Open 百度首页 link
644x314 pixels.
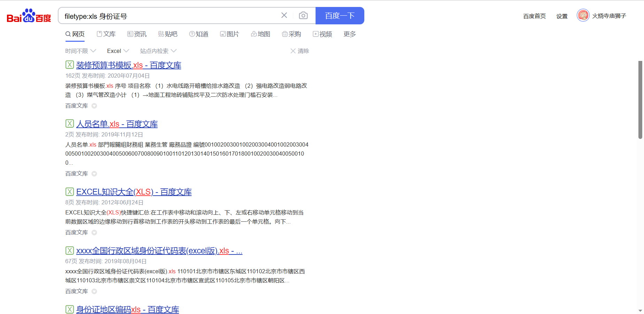click(x=534, y=16)
